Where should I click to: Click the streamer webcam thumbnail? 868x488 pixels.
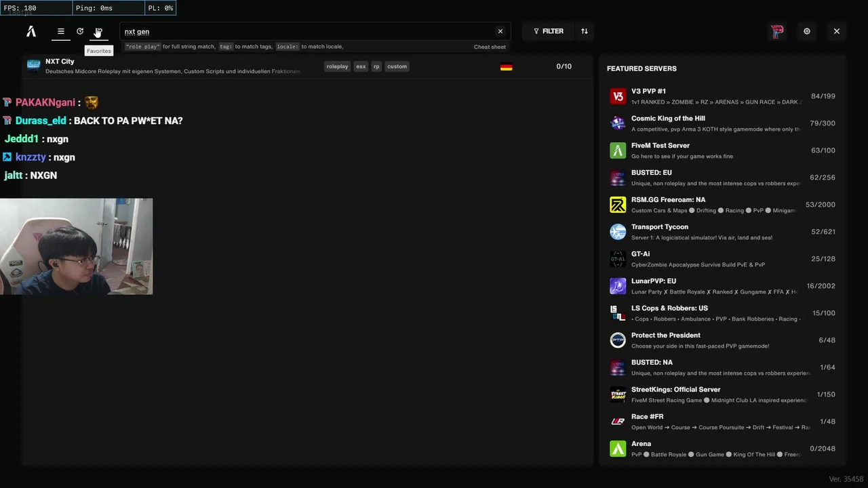coord(76,247)
